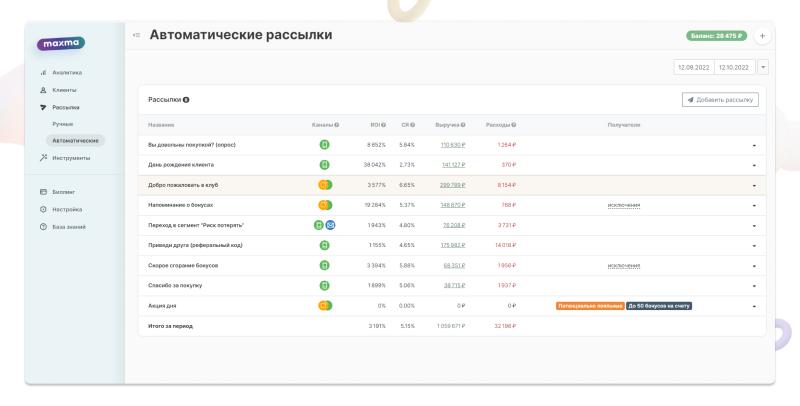This screenshot has height=406, width=800.
Task: Click the help icon beside the Расходы column
Action: [x=513, y=124]
